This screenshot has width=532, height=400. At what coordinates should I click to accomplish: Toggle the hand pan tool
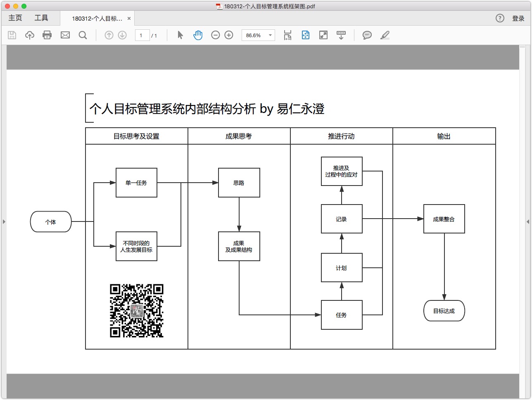click(x=198, y=35)
